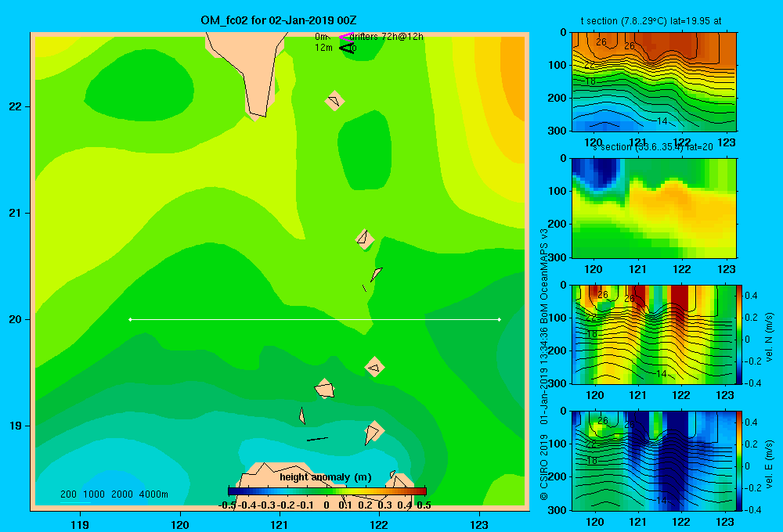The width and height of the screenshot is (783, 532).
Task: Click the 300 depth tick of the t section
Action: 557,131
